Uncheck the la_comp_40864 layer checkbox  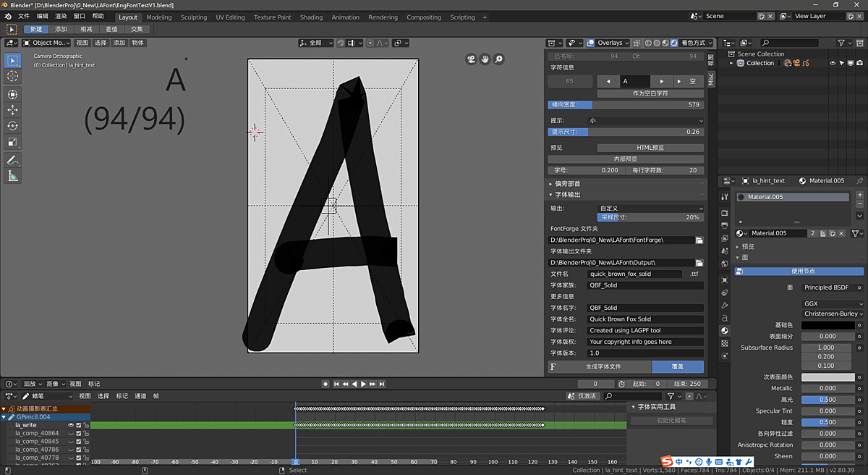pyautogui.click(x=79, y=433)
